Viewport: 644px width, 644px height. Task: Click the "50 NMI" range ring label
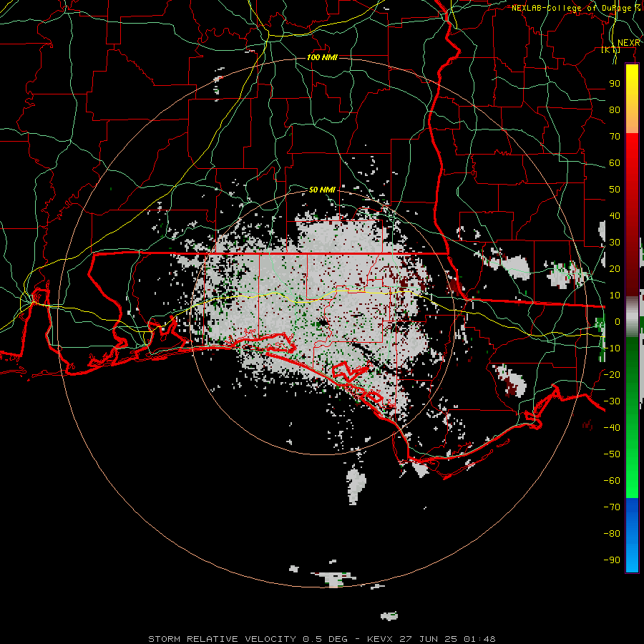[322, 190]
